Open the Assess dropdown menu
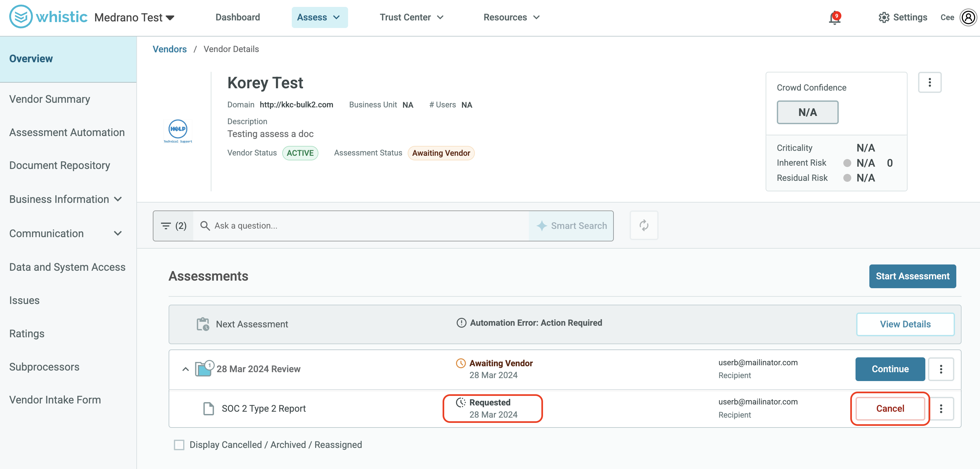 tap(319, 17)
